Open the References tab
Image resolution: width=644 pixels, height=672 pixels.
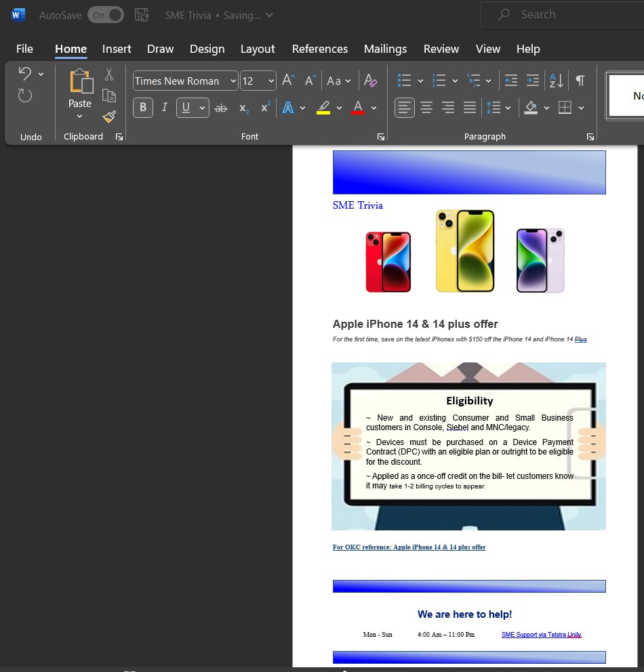pos(319,49)
